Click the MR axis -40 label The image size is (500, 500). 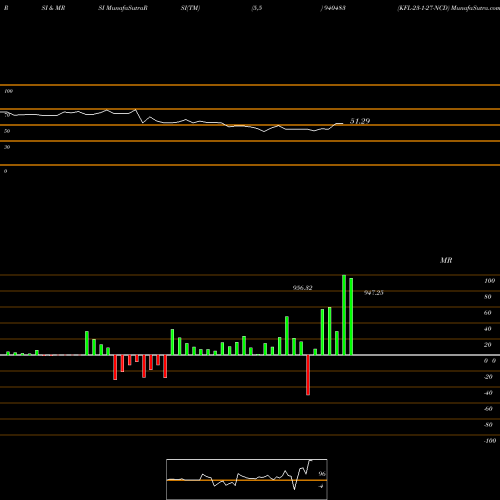coord(488,393)
